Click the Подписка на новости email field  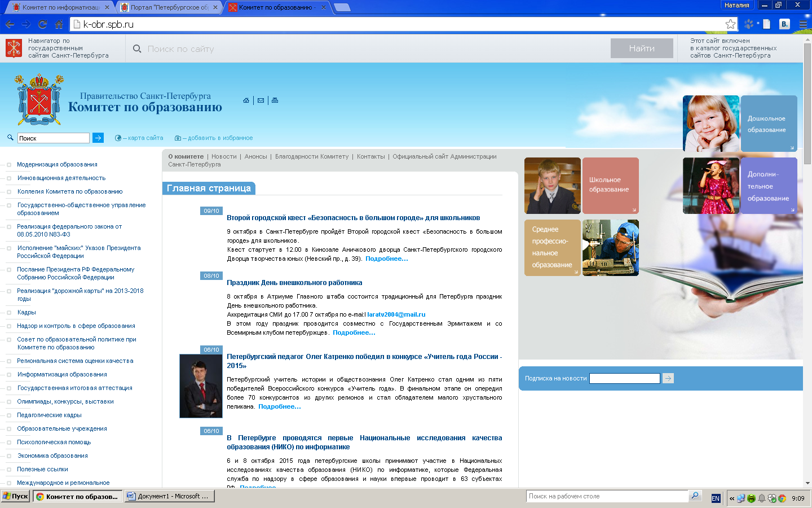click(625, 378)
